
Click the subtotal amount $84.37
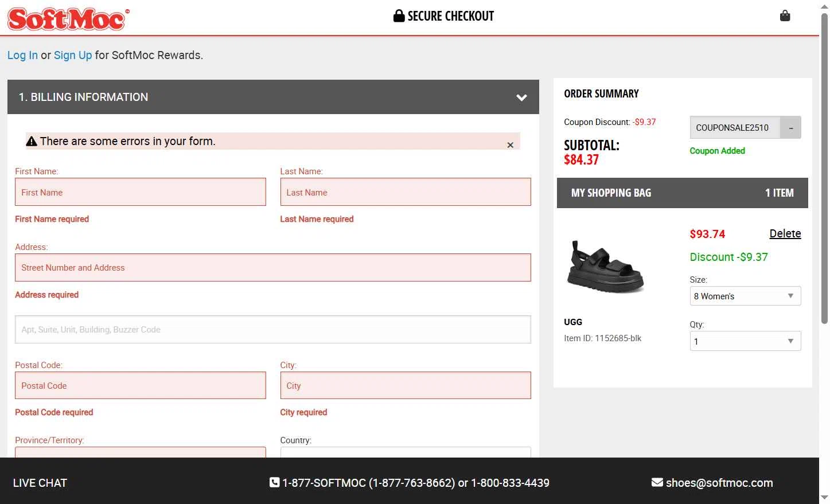click(x=581, y=160)
